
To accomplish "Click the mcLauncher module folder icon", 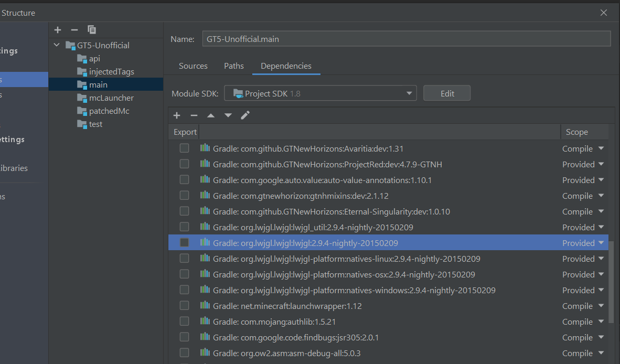I will [82, 98].
